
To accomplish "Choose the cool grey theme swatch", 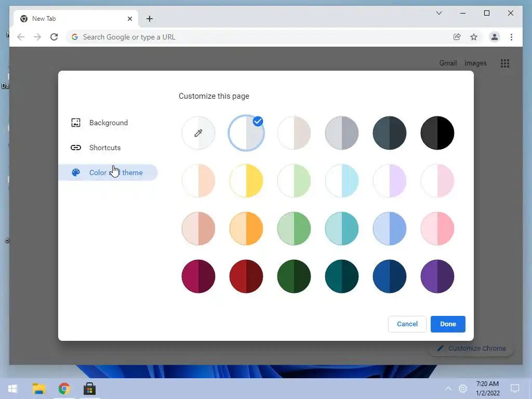I will tap(342, 133).
